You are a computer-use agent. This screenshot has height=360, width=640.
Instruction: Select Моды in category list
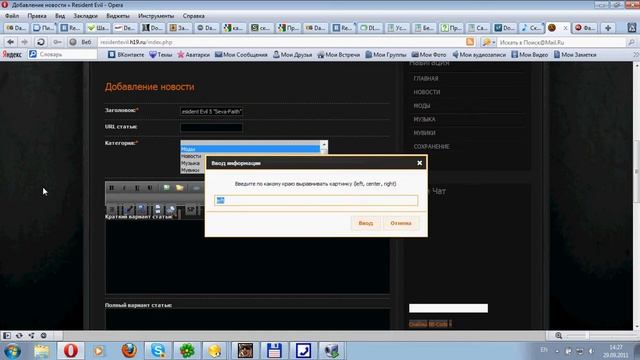250,149
